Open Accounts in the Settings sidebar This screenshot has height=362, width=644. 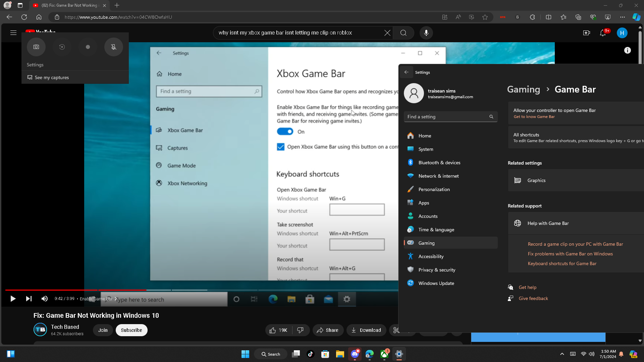450,216
